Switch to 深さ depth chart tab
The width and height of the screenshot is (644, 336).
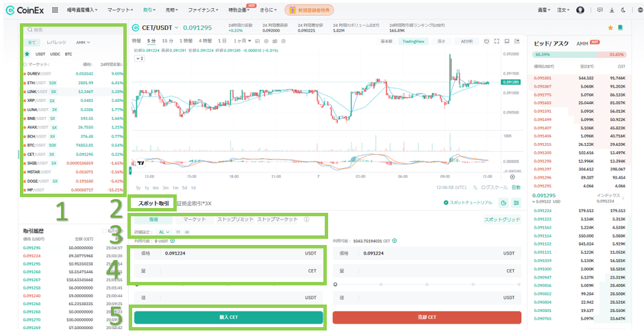pyautogui.click(x=441, y=42)
